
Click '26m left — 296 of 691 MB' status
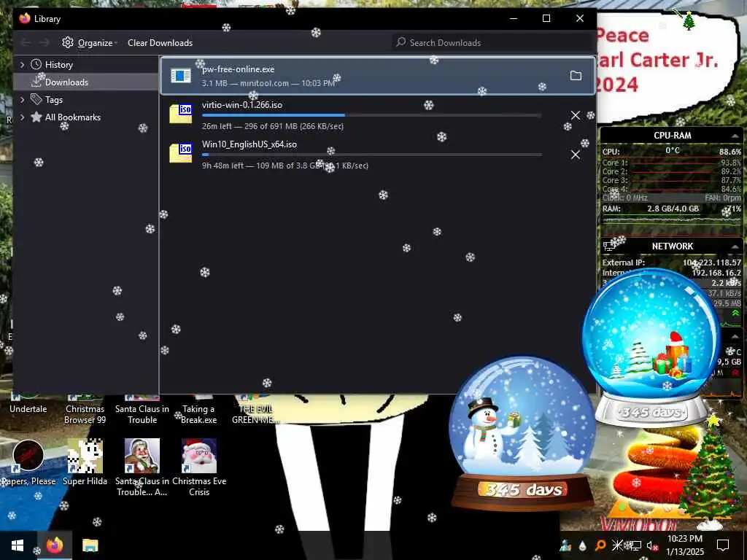click(273, 126)
